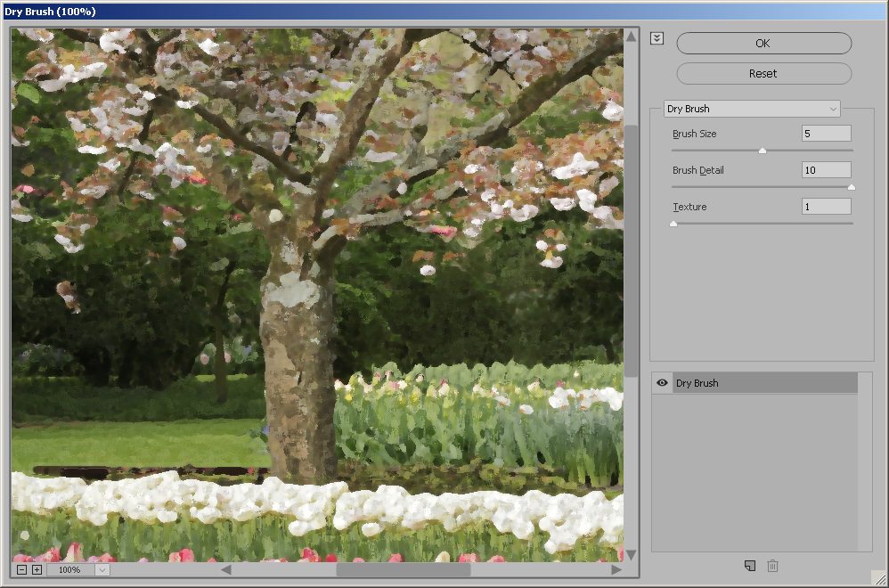The width and height of the screenshot is (889, 588).
Task: Click the zoom out minus button
Action: coord(22,570)
